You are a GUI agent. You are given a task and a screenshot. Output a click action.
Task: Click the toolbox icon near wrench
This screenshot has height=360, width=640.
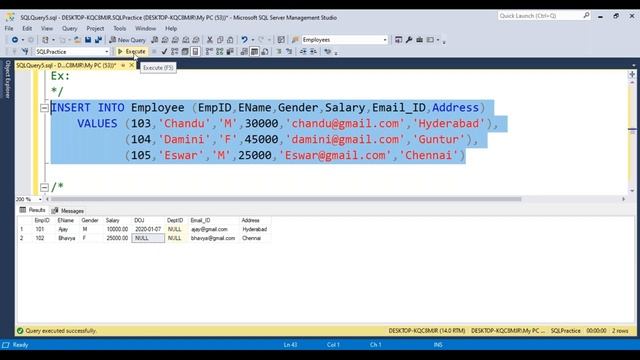pos(419,40)
